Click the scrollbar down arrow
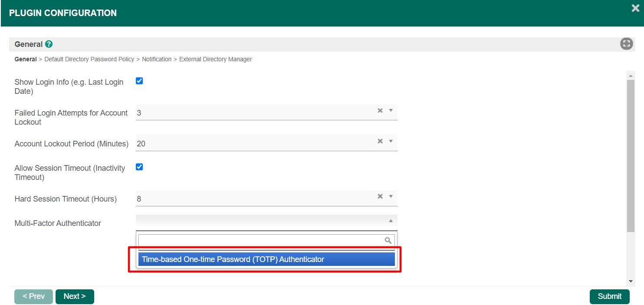The height and width of the screenshot is (305, 644). pyautogui.click(x=631, y=281)
